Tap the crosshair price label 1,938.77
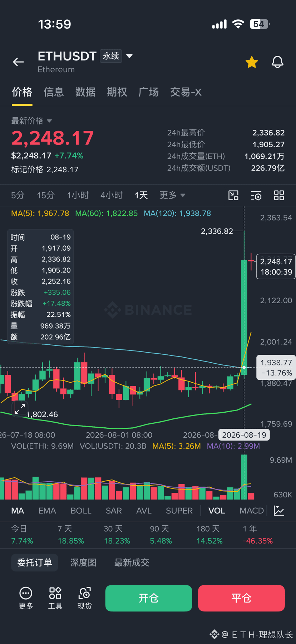Viewport: 296px width, 644px height. pyautogui.click(x=276, y=368)
